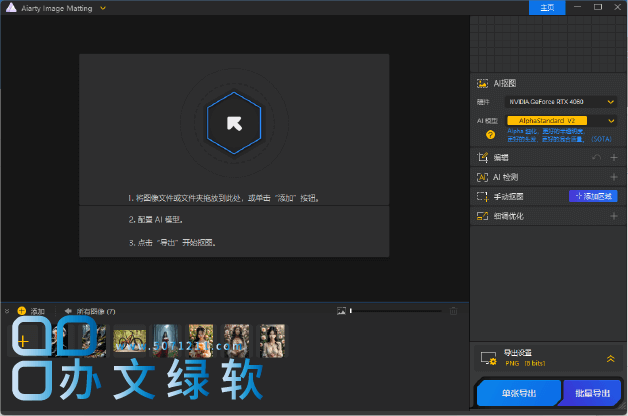Open the 主页 home tab
This screenshot has width=628, height=416.
click(x=547, y=8)
